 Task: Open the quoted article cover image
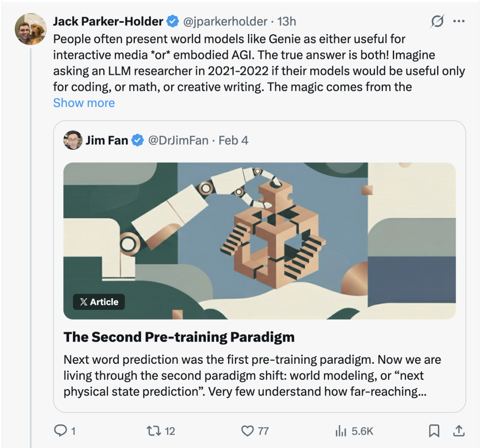click(x=259, y=241)
